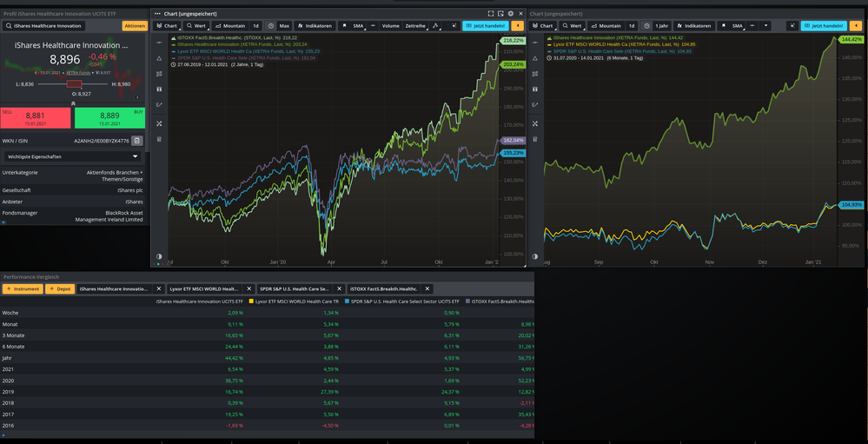Select the text annotation tool in left chart sidebar
The width and height of the screenshot is (868, 444).
(159, 89)
